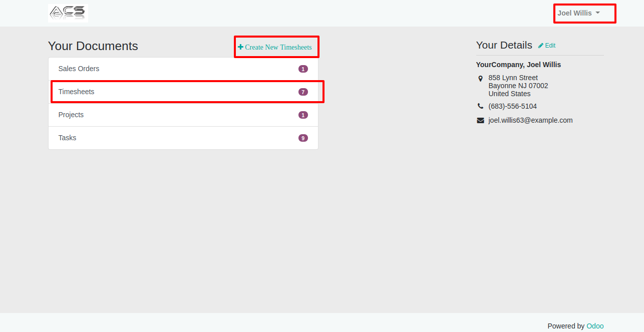Open the Joel Willis user dropdown
The width and height of the screenshot is (644, 332).
(579, 13)
